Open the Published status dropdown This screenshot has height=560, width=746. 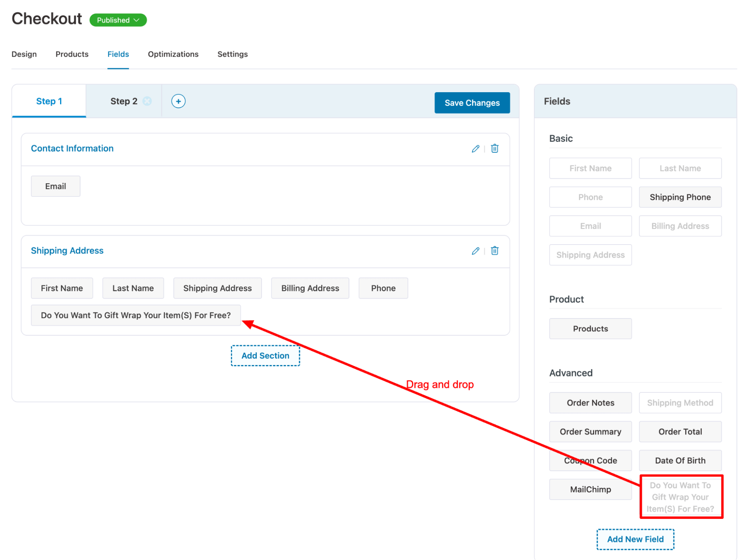[118, 20]
